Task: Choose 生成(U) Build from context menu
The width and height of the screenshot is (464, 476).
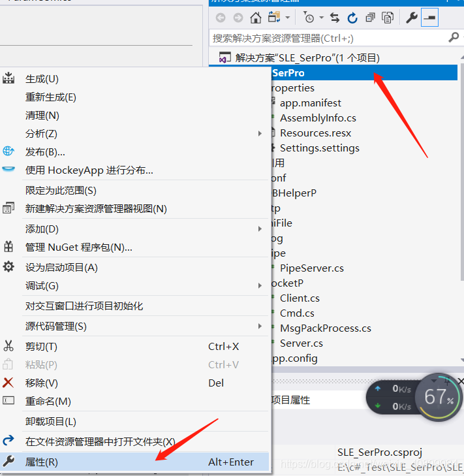Action: (134, 79)
